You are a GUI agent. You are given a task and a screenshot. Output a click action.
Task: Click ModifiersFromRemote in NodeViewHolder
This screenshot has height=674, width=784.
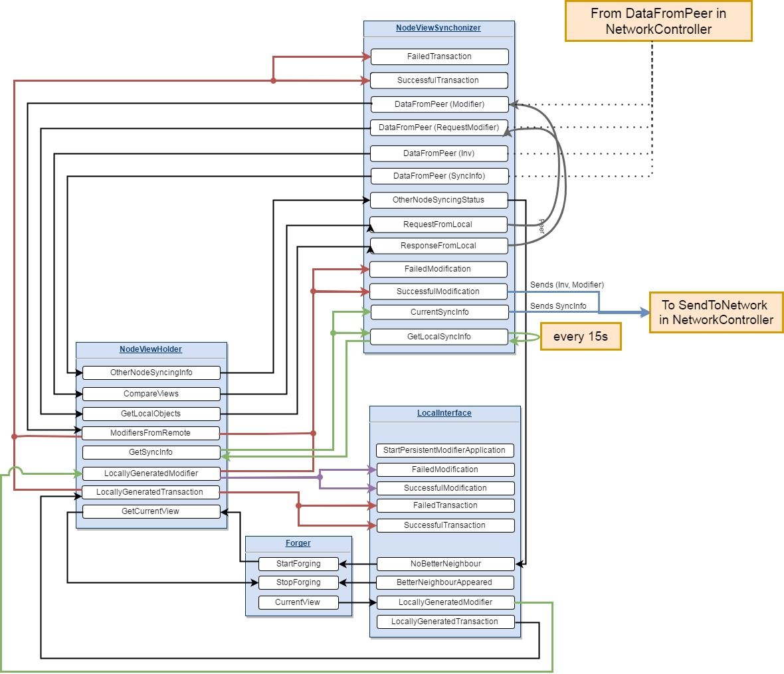pos(151,433)
